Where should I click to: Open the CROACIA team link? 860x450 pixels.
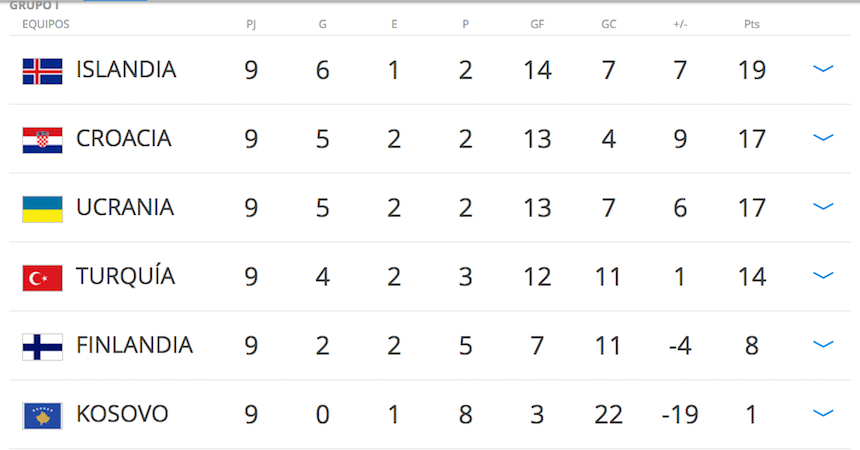[124, 139]
